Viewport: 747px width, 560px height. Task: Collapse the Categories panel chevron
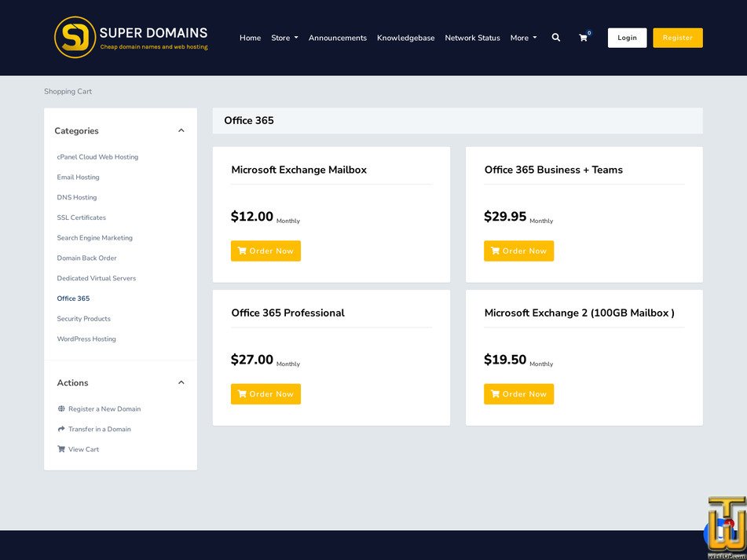pyautogui.click(x=181, y=130)
